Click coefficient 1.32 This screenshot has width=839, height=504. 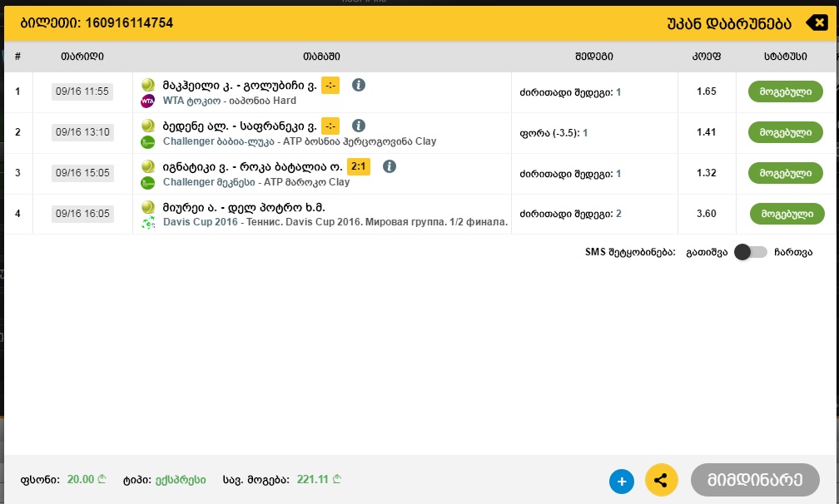707,173
